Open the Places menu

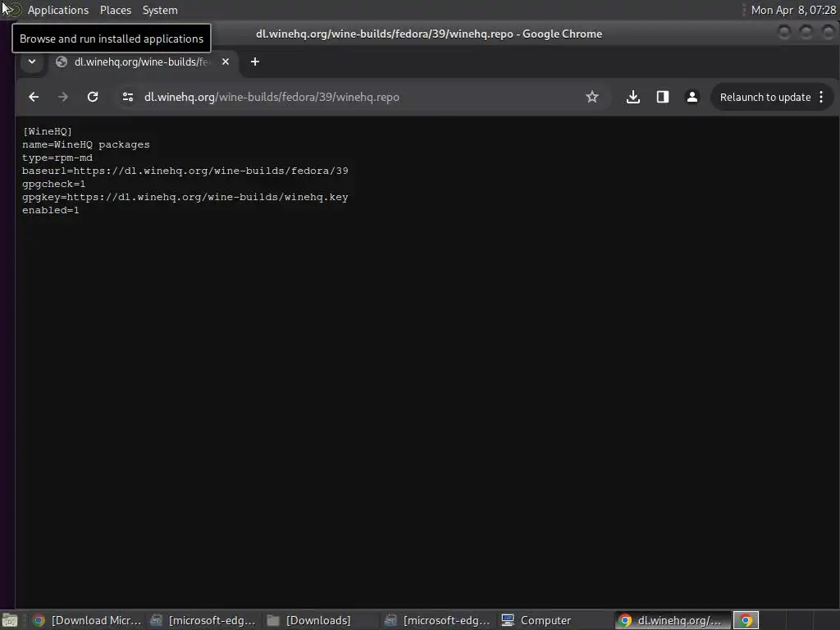pyautogui.click(x=116, y=10)
